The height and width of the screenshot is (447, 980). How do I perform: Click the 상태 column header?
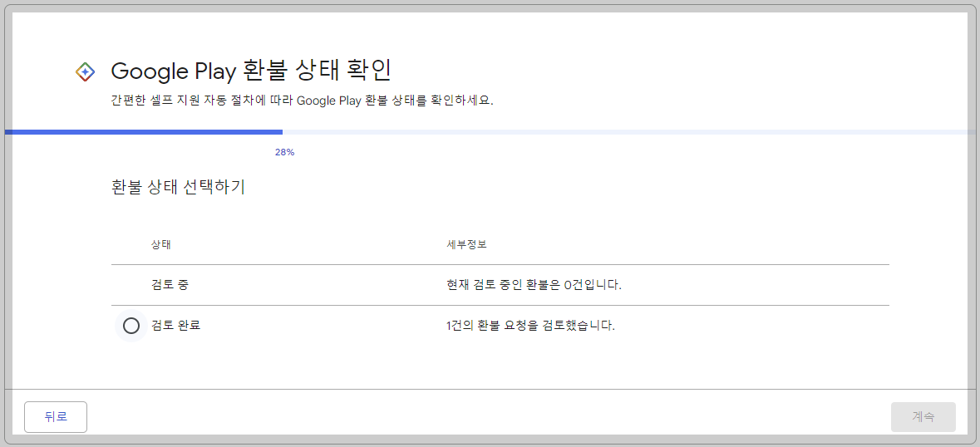[x=161, y=244]
